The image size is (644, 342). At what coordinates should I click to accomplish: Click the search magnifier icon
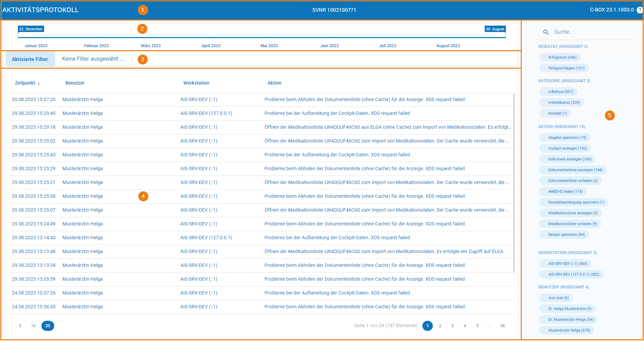point(546,32)
